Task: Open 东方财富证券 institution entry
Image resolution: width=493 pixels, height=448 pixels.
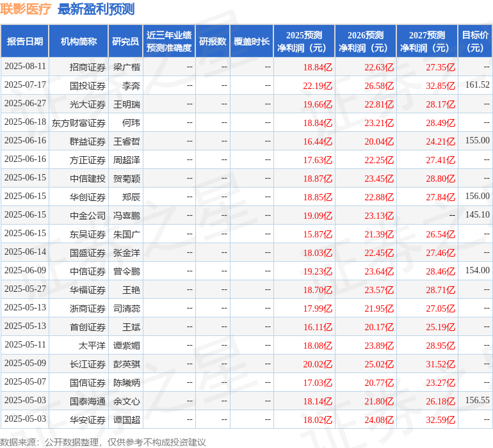Action: pyautogui.click(x=79, y=123)
